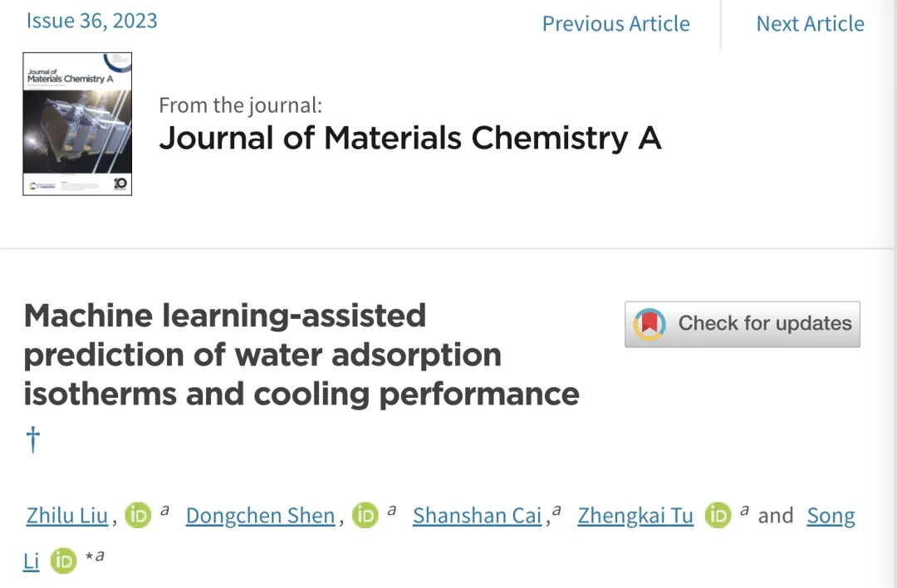
Task: Click affiliation superscript after Zhengkai Tu's ORCID
Action: 745,512
